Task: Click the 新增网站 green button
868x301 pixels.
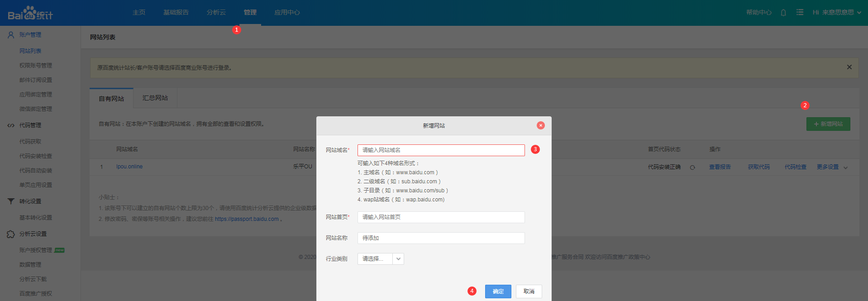Action: pos(828,124)
